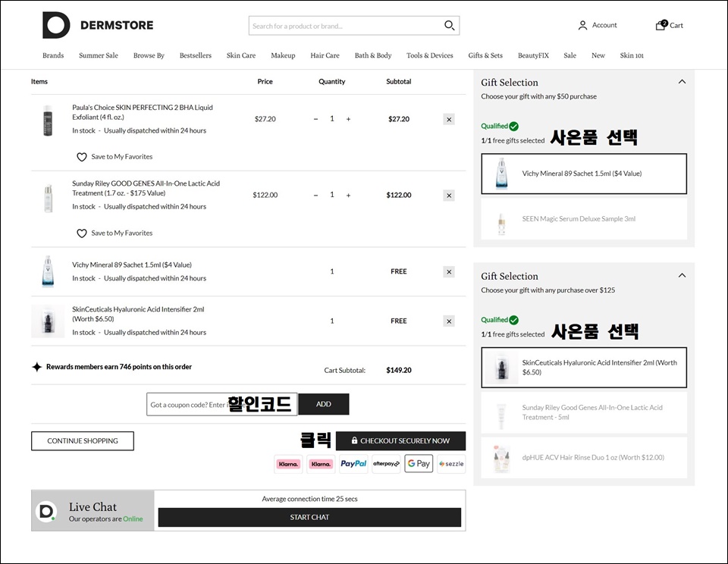Open the Sale menu item

(x=570, y=55)
